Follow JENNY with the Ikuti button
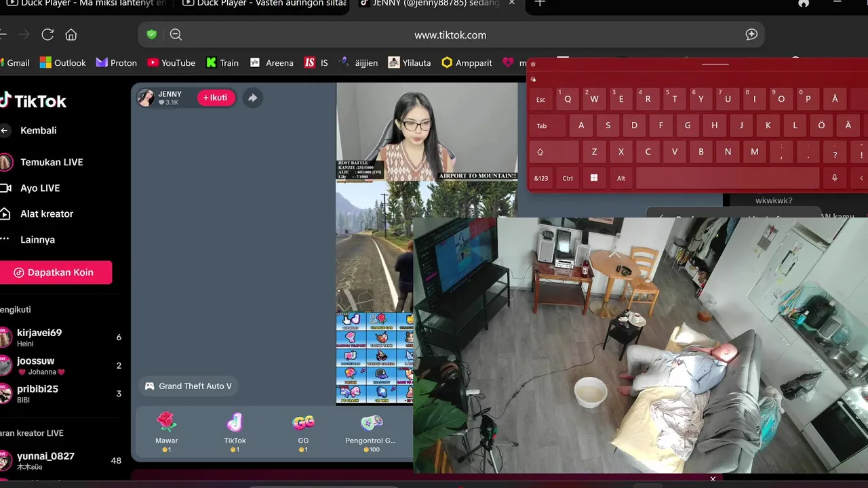 tap(216, 98)
